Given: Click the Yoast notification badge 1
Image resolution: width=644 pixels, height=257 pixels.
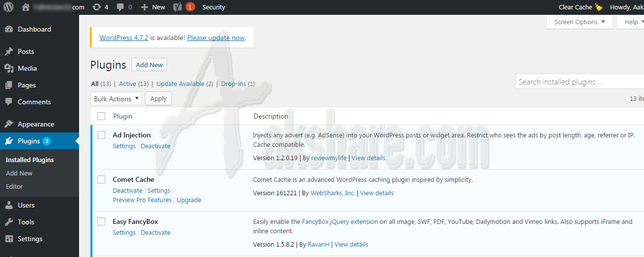Looking at the screenshot, I should (x=190, y=7).
